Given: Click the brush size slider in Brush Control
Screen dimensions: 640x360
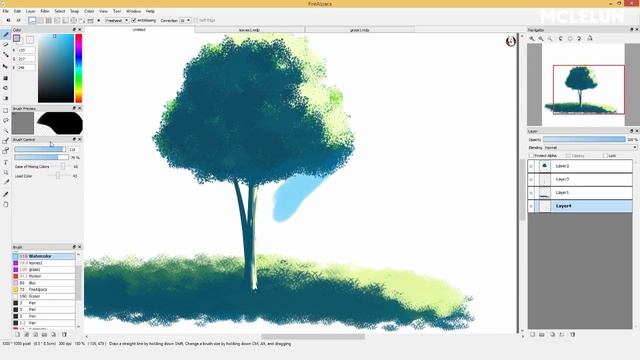Looking at the screenshot, I should point(40,149).
